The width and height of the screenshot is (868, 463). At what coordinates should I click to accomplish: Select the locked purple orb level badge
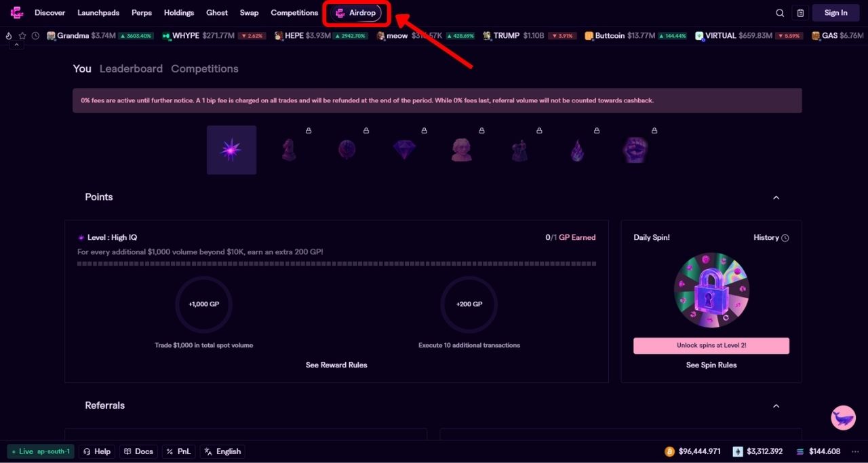(x=347, y=150)
